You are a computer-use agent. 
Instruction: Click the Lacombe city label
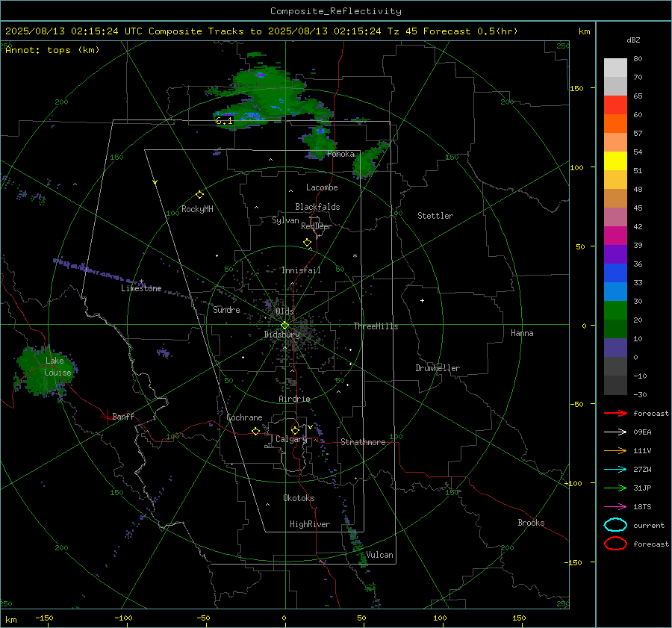322,187
